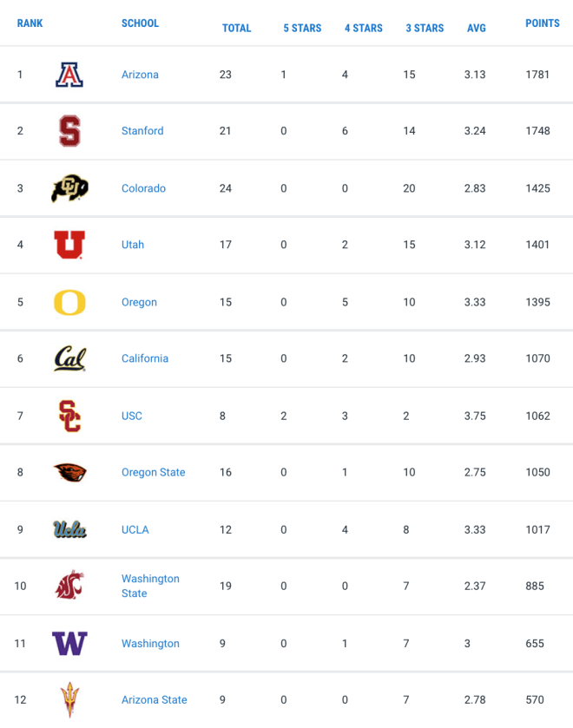Sort by the 5 STARS column header
The width and height of the screenshot is (573, 728).
pyautogui.click(x=302, y=29)
